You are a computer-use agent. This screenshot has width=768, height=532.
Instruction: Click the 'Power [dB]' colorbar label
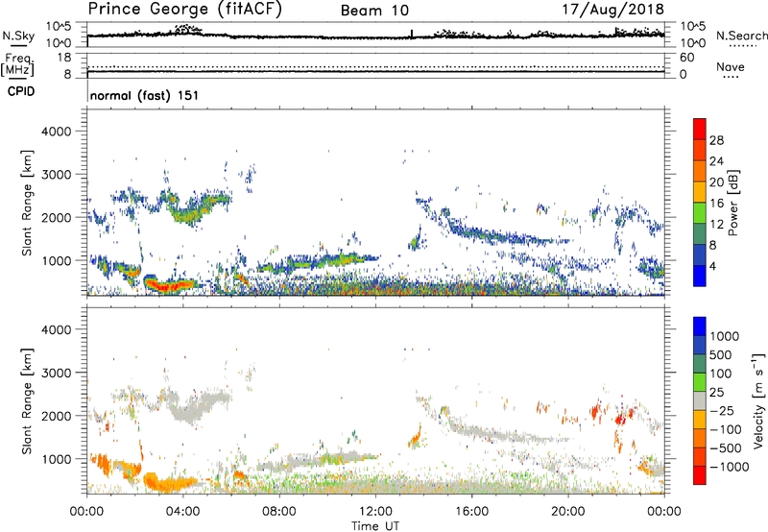(732, 203)
